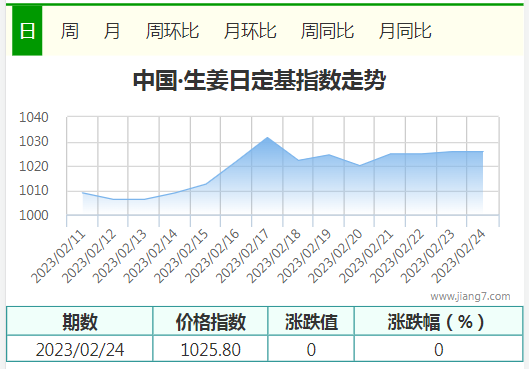Click the chart title 中国·生姜日定基指数走势
Image resolution: width=529 pixels, height=369 pixels.
point(259,80)
